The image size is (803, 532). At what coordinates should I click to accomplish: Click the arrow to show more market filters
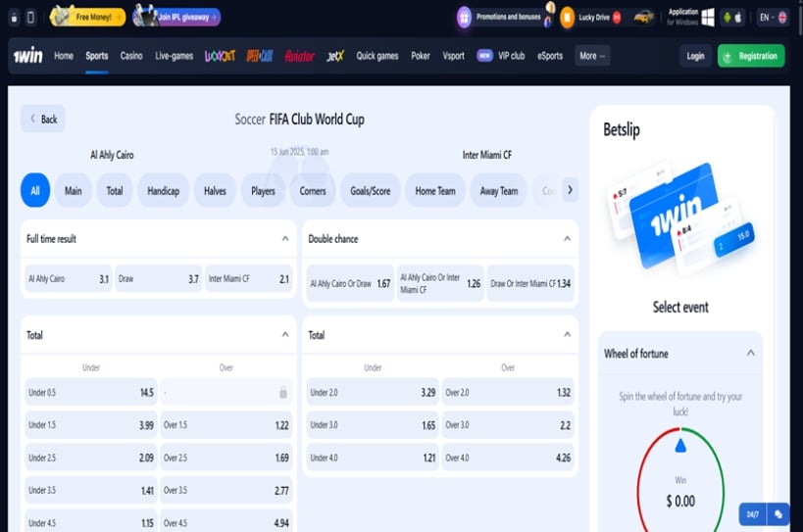pyautogui.click(x=570, y=190)
